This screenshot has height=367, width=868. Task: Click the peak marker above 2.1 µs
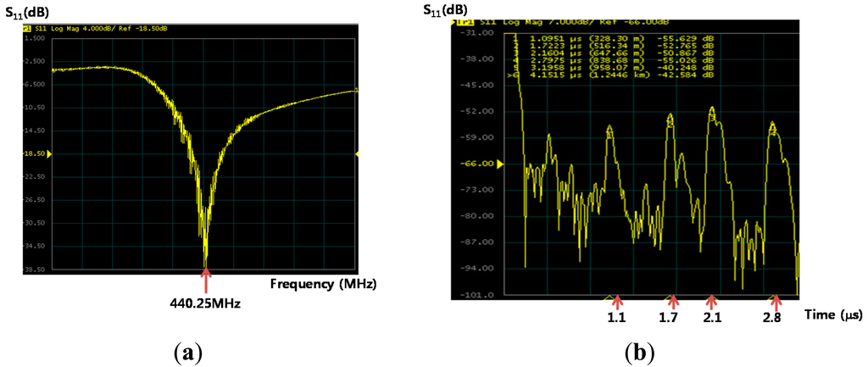click(x=712, y=111)
